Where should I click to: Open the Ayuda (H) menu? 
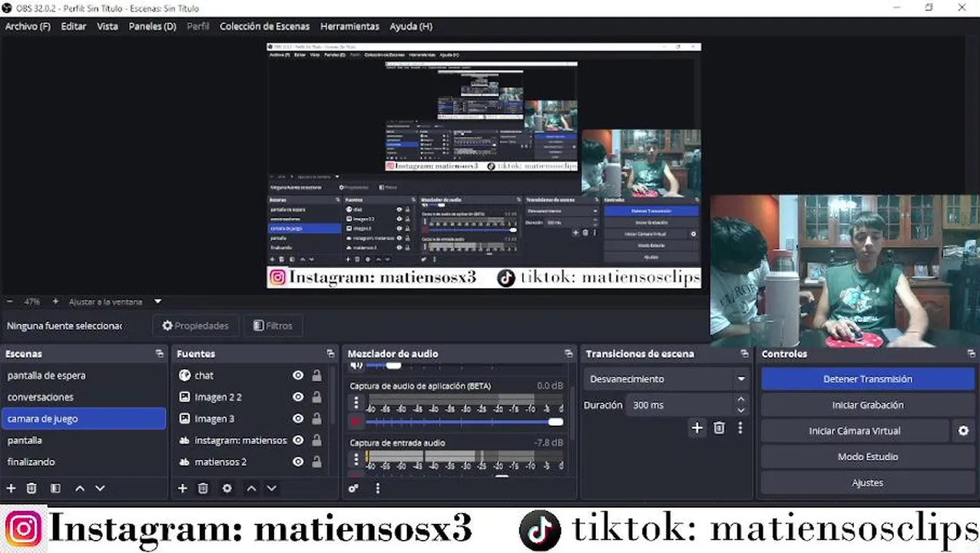411,26
